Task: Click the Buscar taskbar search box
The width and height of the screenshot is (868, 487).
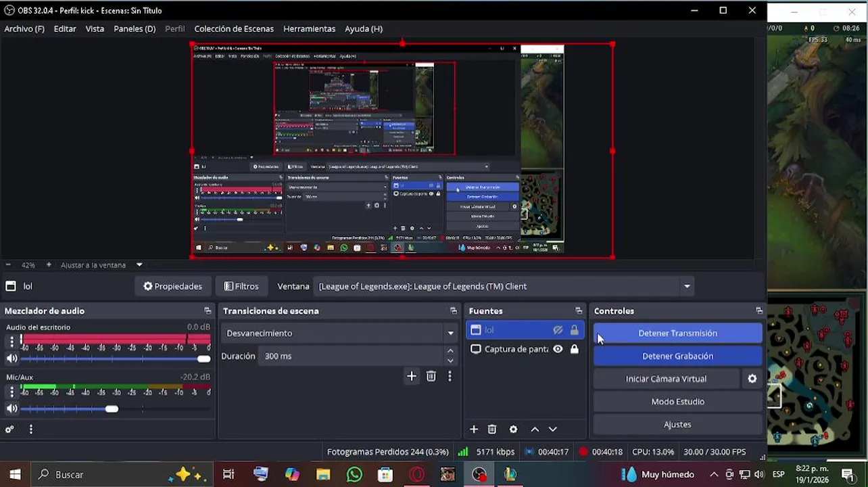Action: pyautogui.click(x=122, y=475)
